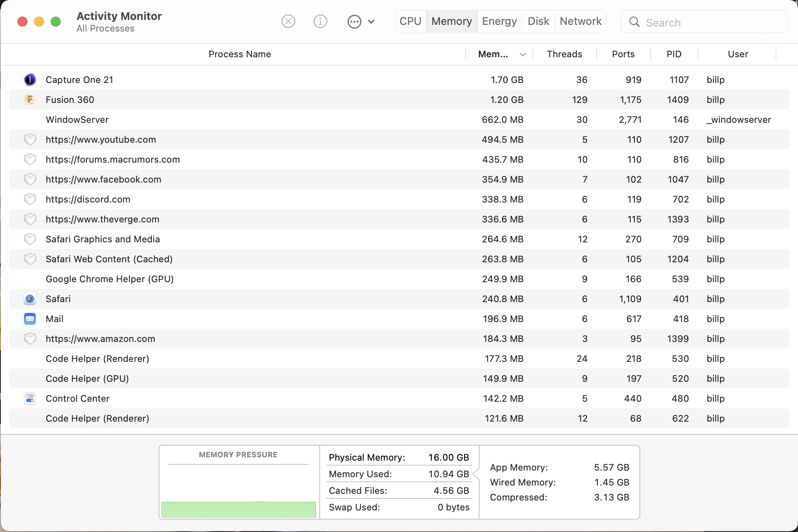
Task: Click the Physical Memory 16.00 GB value
Action: click(x=449, y=457)
